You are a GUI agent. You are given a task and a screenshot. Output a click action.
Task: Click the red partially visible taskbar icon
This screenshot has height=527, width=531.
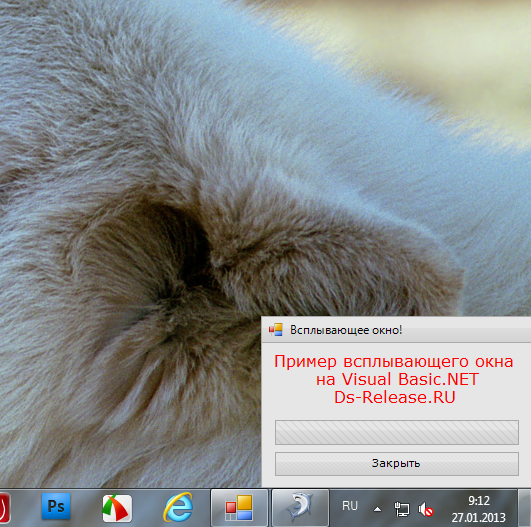[x=4, y=508]
